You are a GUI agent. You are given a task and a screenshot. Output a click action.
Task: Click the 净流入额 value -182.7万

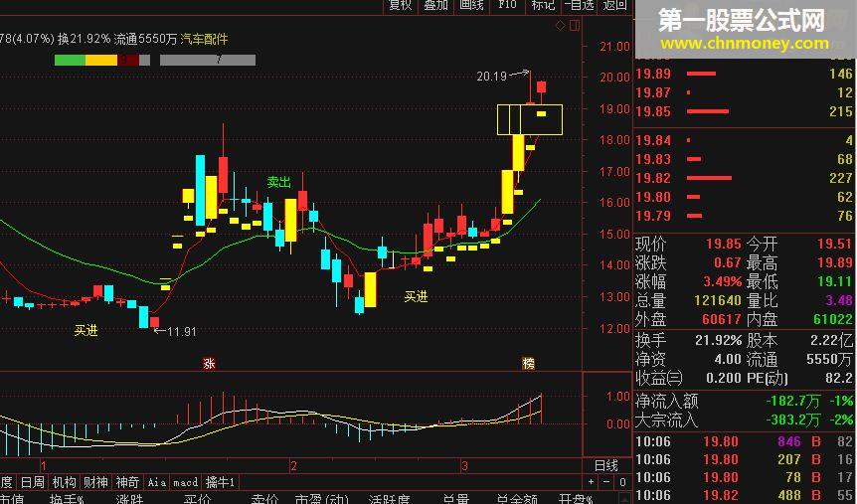click(792, 402)
